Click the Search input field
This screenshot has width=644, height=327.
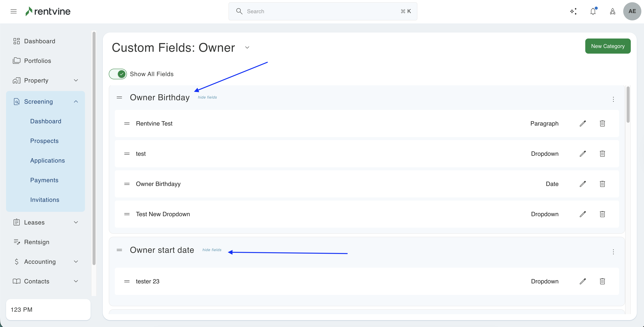pos(323,11)
